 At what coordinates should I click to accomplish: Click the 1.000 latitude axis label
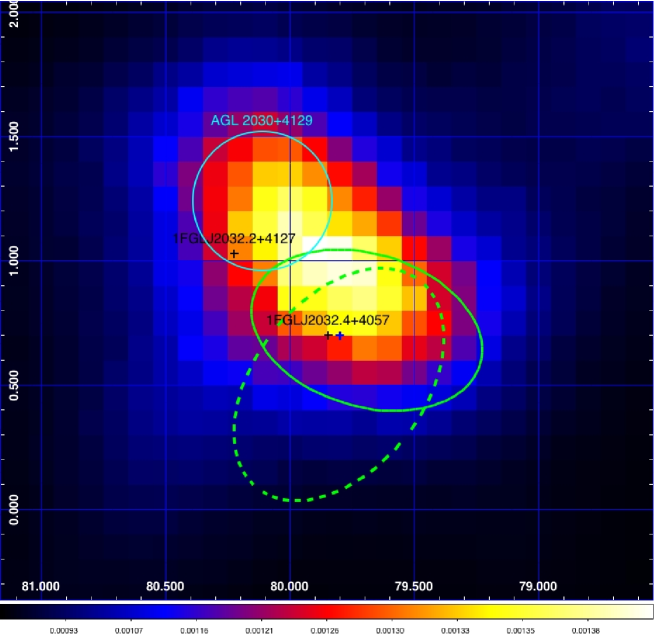14,261
